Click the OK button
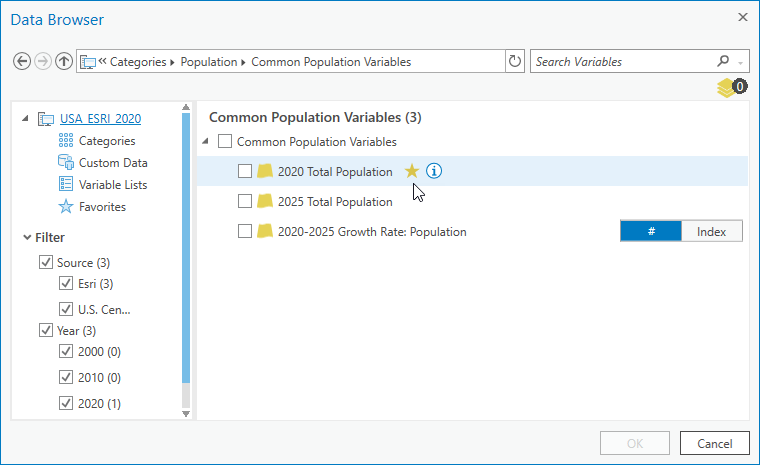This screenshot has width=760, height=465. coord(634,443)
